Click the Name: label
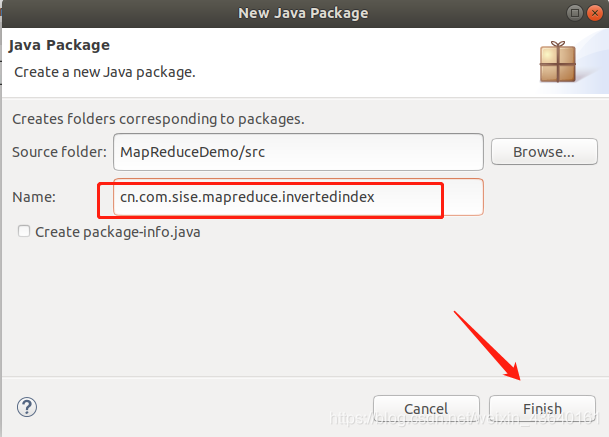 pyautogui.click(x=34, y=197)
